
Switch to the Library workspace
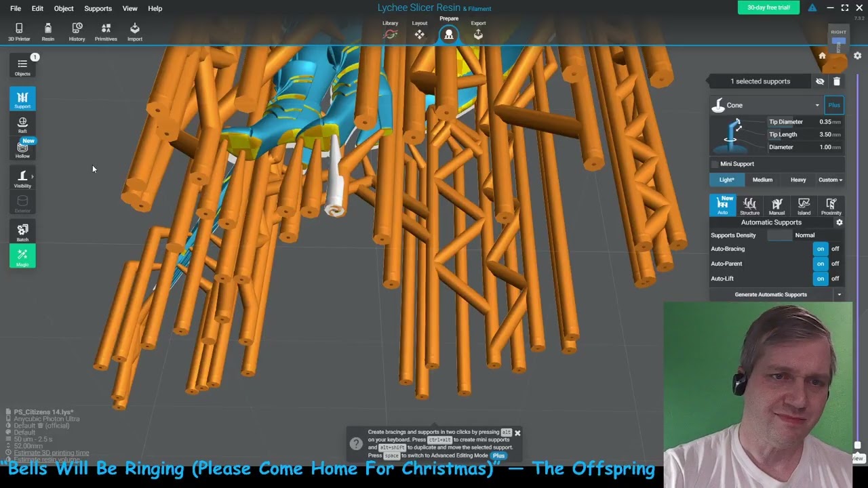coord(390,30)
